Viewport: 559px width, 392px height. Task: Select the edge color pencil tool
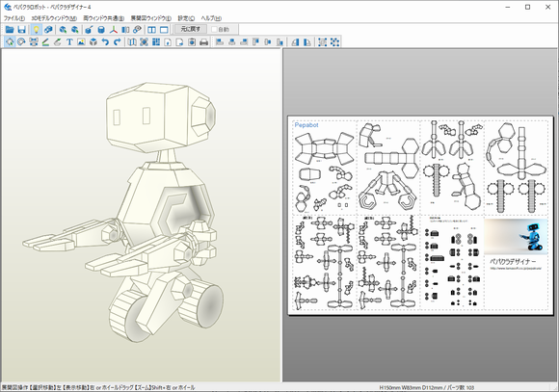pyautogui.click(x=45, y=42)
